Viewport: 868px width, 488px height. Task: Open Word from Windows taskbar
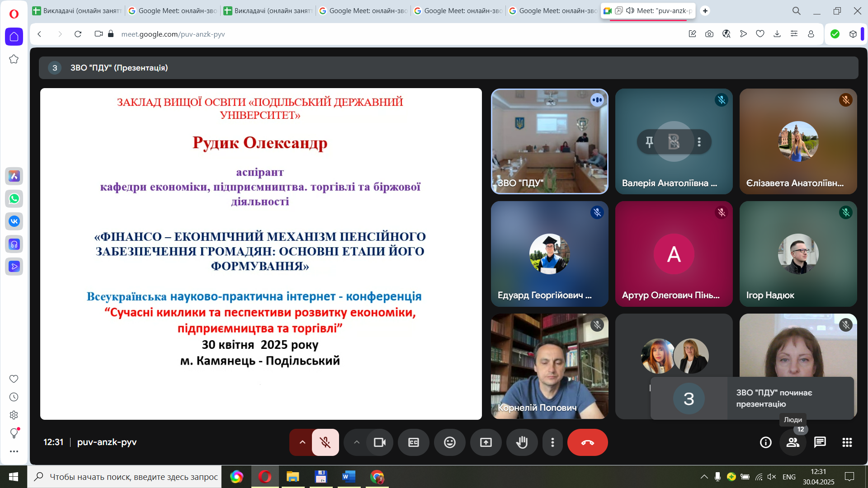pyautogui.click(x=349, y=477)
